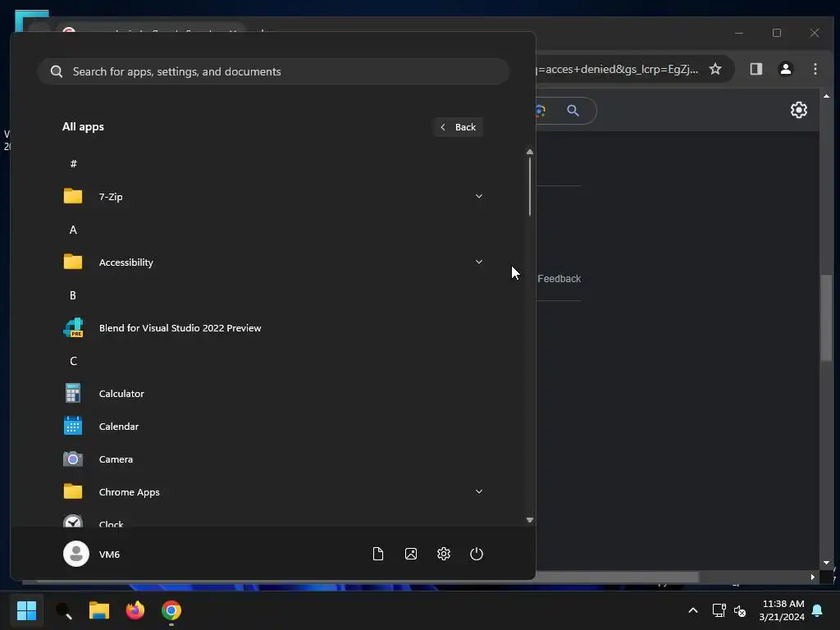
Task: Launch the Camera app icon
Action: 73,459
